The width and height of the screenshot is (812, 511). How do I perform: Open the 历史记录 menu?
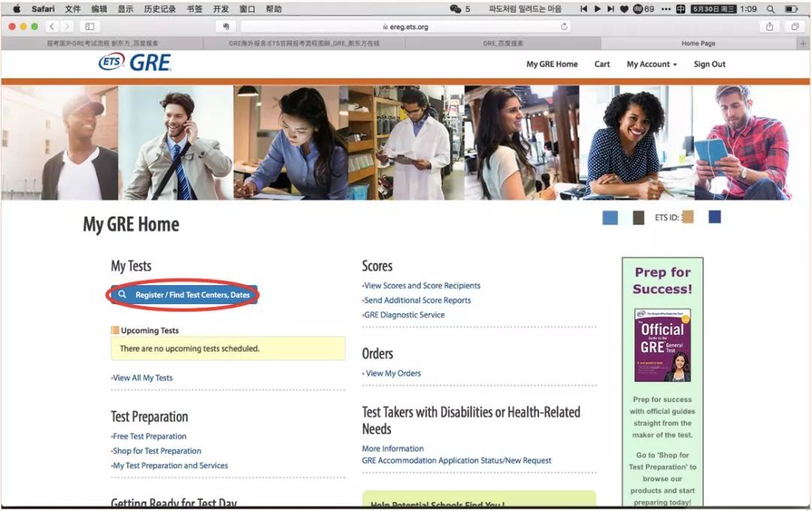point(159,9)
